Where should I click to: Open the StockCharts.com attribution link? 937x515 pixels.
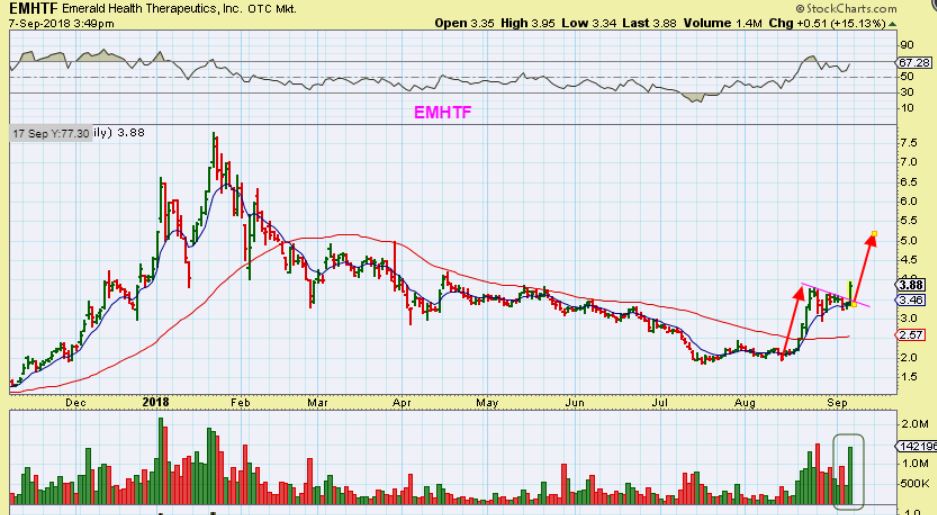(846, 8)
